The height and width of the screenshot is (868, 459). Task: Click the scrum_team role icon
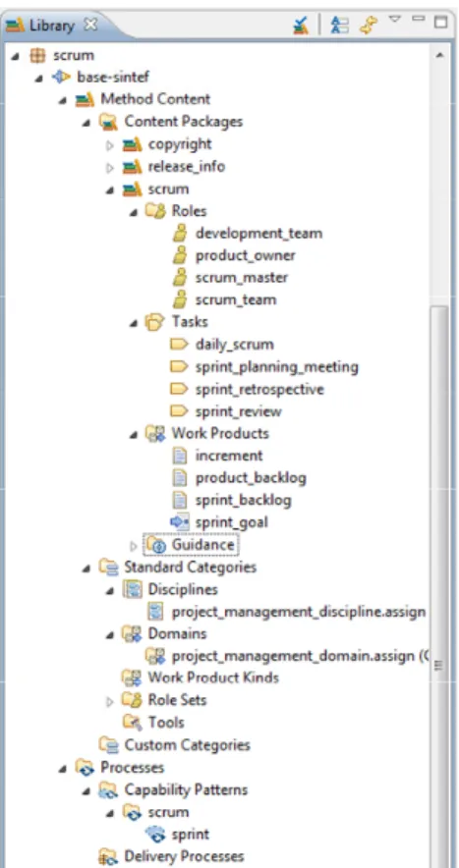point(179,299)
